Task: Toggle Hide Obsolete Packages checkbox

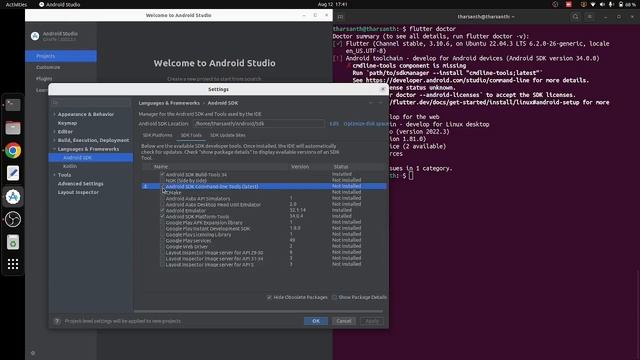Action: [x=269, y=297]
